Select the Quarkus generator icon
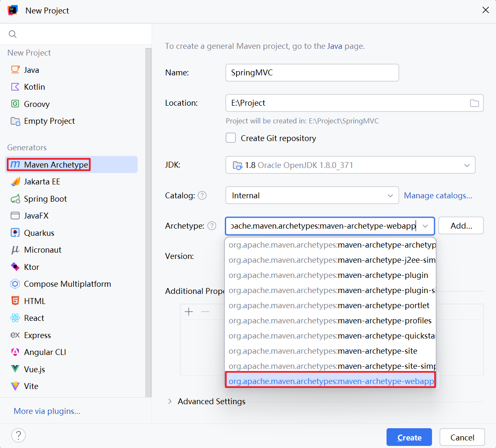Screen dimensions: 496x448 coord(15,233)
